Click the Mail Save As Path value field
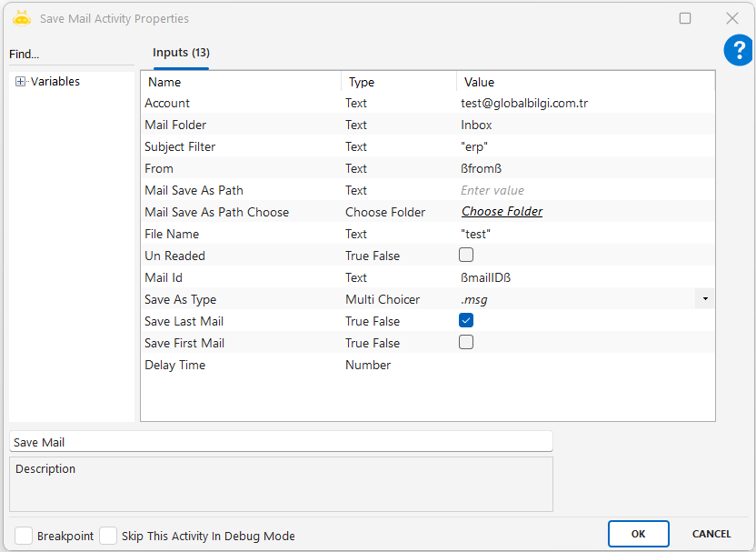Image resolution: width=756 pixels, height=552 pixels. tap(582, 190)
